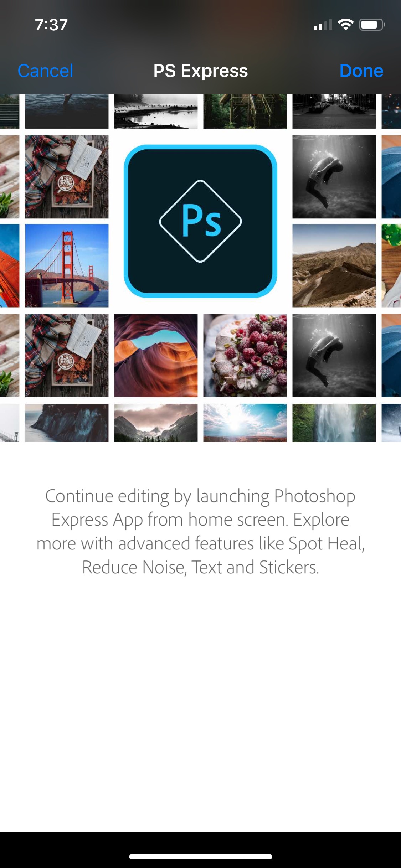Image resolution: width=401 pixels, height=868 pixels.
Task: Tap the 7:37 clock in status bar
Action: (51, 25)
